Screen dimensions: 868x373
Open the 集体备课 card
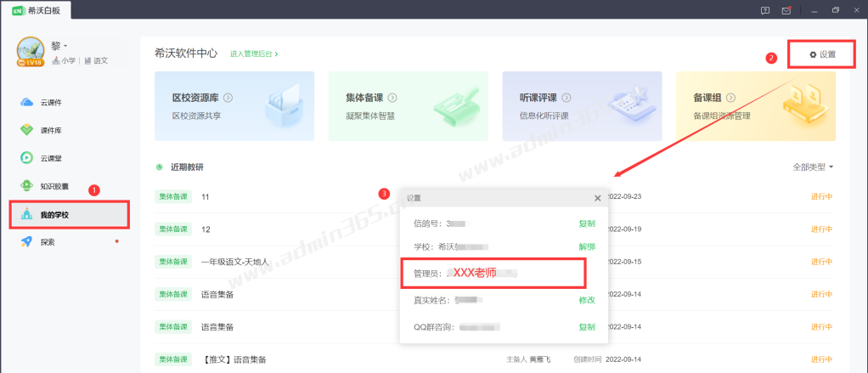pos(409,106)
